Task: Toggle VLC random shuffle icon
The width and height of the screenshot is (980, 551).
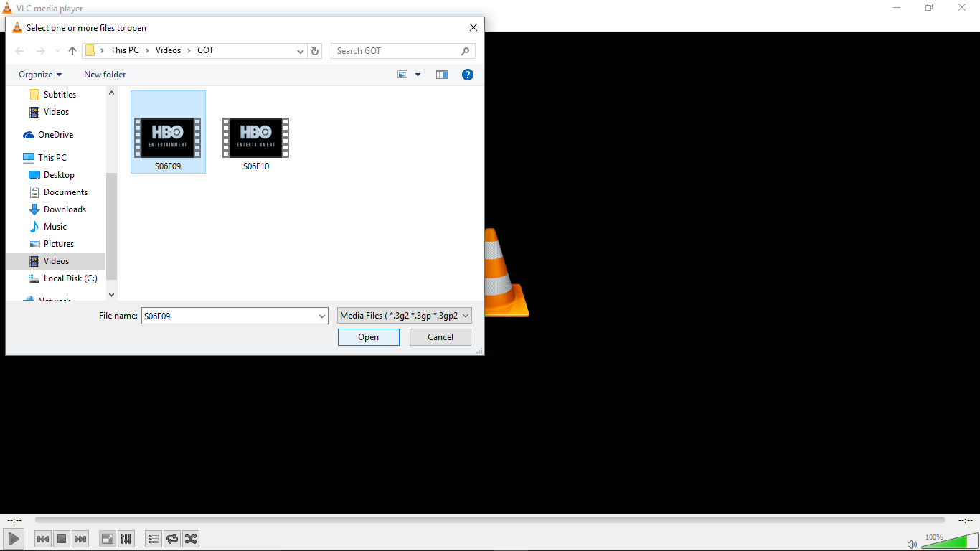Action: pos(190,539)
